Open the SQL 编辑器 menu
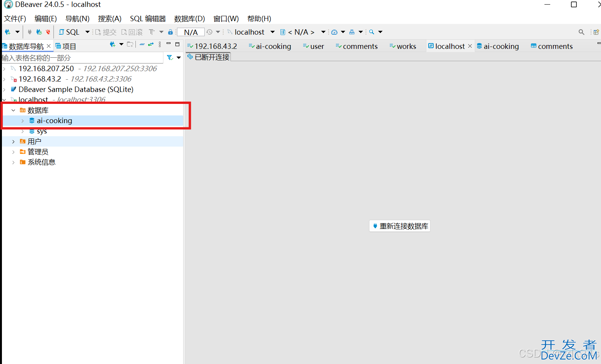Image resolution: width=601 pixels, height=364 pixels. click(148, 18)
